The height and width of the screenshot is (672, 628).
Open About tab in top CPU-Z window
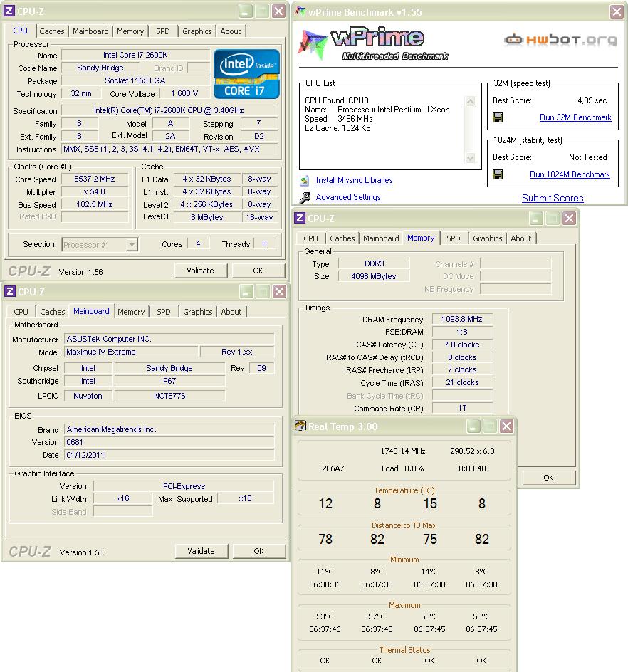(231, 31)
